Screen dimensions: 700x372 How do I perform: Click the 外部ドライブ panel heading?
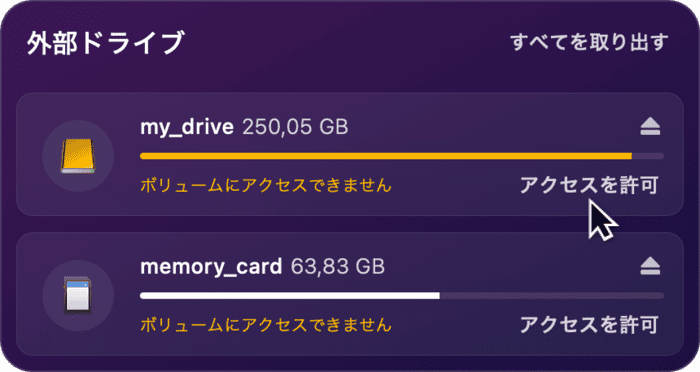[x=105, y=43]
